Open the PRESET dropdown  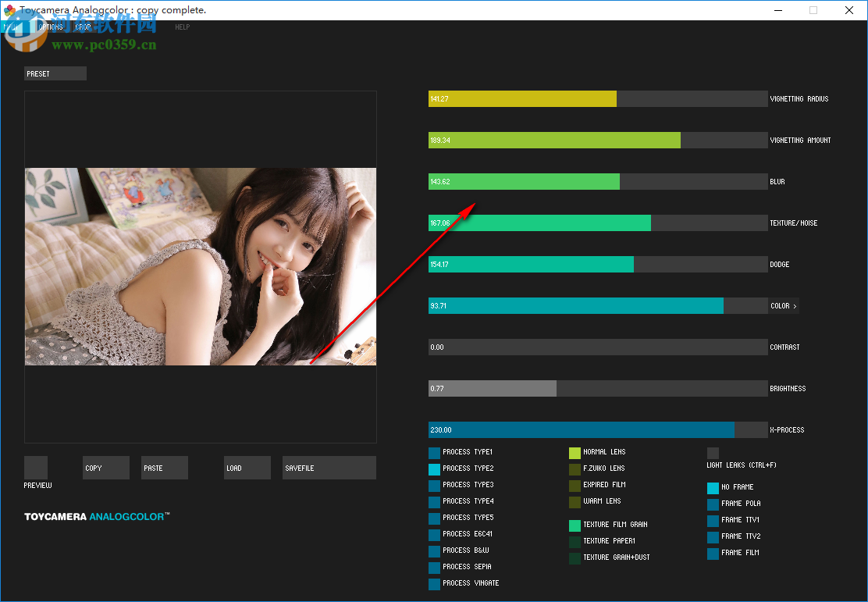(55, 73)
